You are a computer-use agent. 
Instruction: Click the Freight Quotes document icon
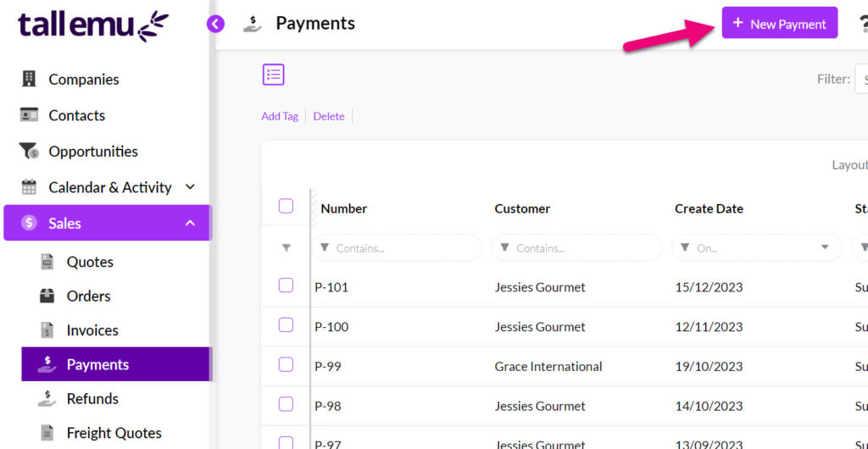(47, 432)
